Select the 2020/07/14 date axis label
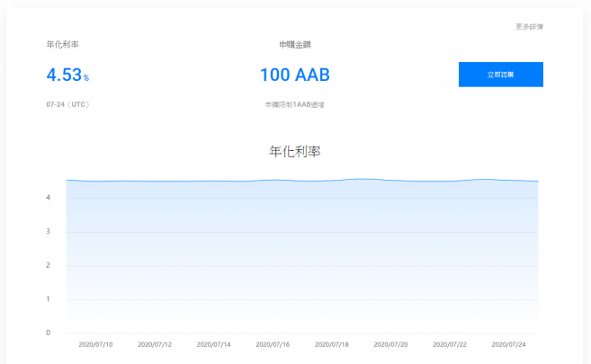This screenshot has height=364, width=591. (213, 344)
